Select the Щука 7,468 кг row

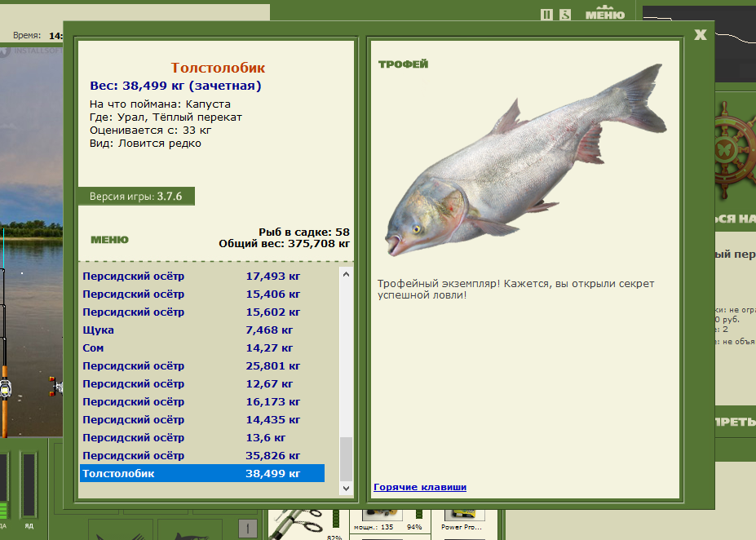202,330
